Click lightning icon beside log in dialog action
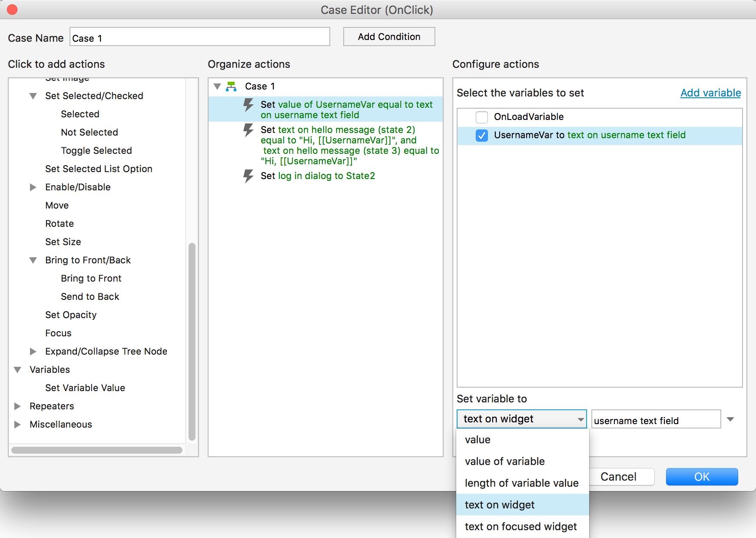 coord(248,176)
